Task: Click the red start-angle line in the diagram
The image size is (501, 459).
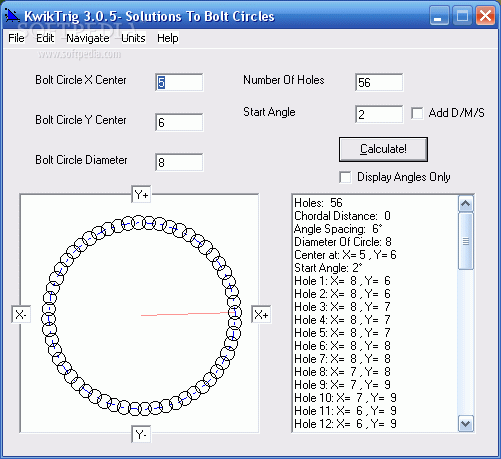Action: (187, 314)
